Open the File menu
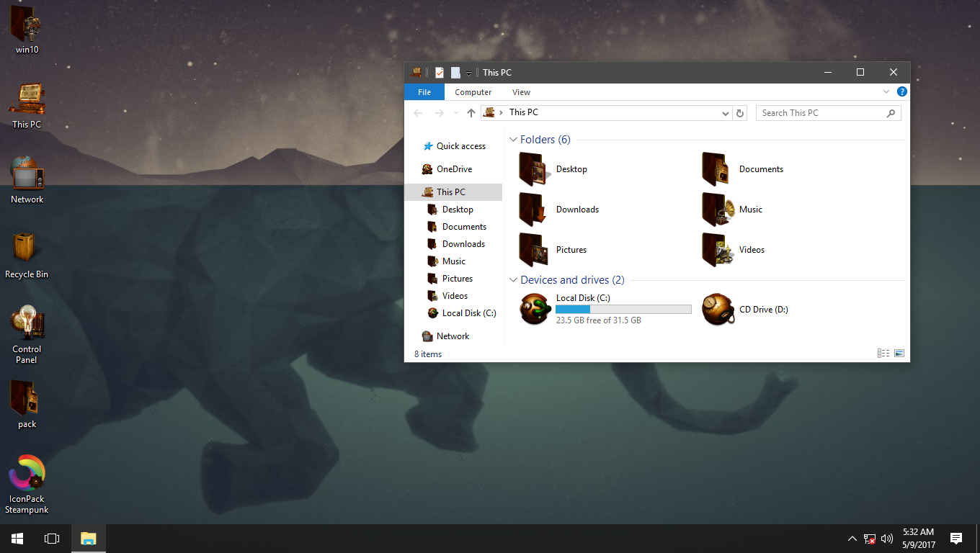Viewport: 980px width, 553px height. [424, 91]
